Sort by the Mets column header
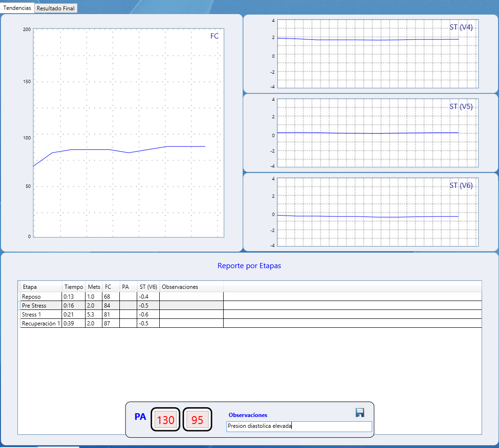This screenshot has width=499, height=448. point(94,287)
